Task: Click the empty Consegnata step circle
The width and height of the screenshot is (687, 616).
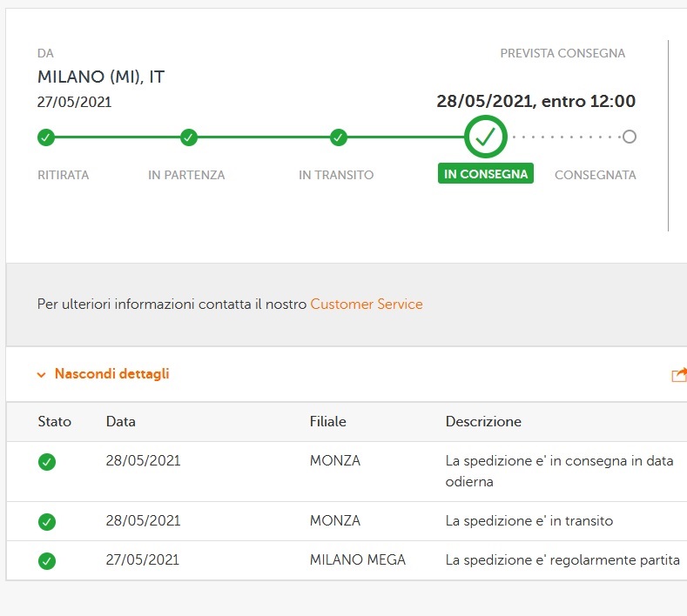Action: pos(630,137)
